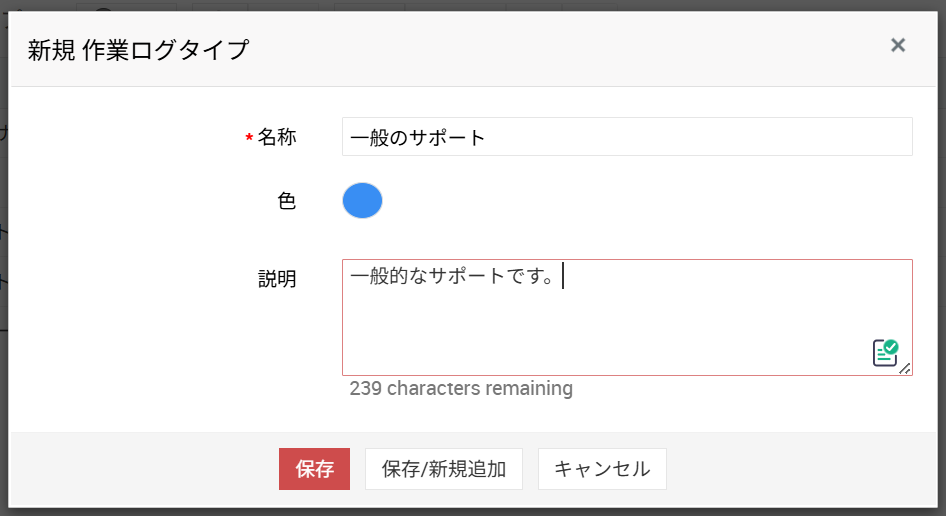Open the blue color picker swatch
This screenshot has height=516, width=946.
click(x=362, y=201)
